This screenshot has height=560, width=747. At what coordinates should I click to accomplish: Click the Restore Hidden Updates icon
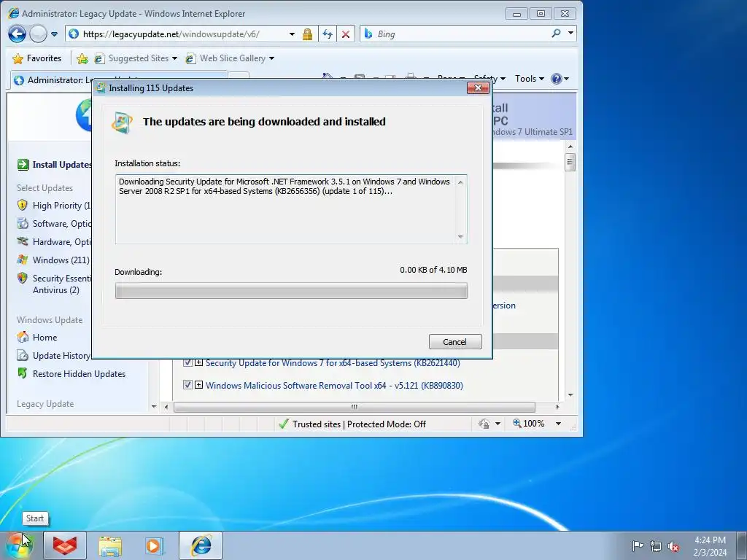[23, 373]
